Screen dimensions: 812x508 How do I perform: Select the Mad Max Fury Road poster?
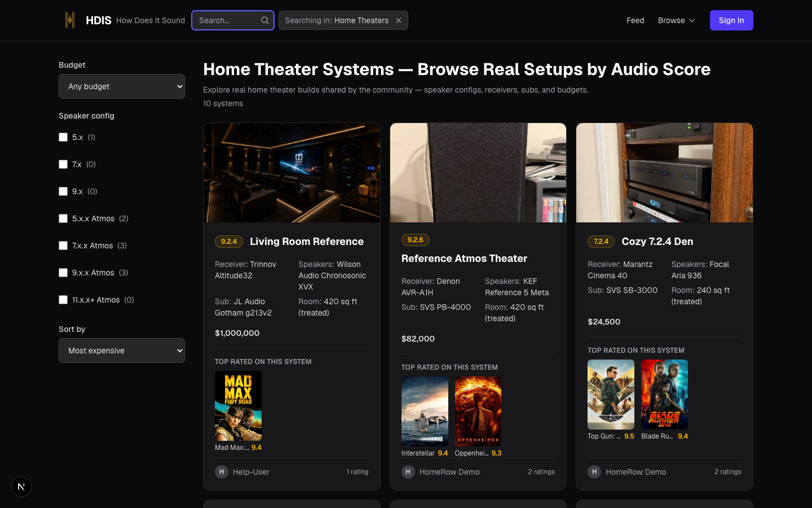pyautogui.click(x=238, y=406)
